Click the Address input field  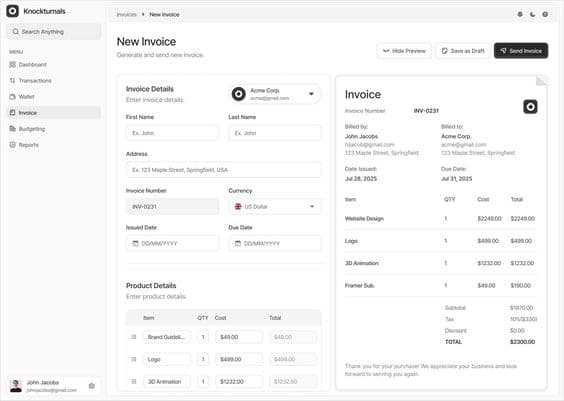coord(223,170)
